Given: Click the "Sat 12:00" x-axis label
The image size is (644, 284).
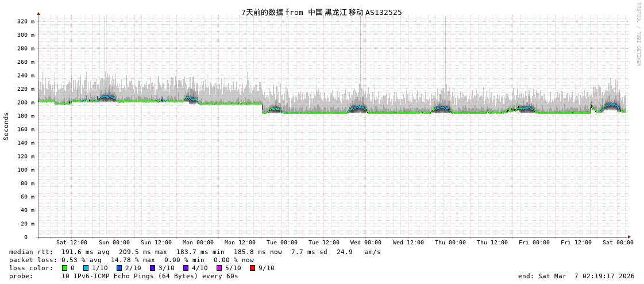Looking at the screenshot, I should tap(72, 243).
